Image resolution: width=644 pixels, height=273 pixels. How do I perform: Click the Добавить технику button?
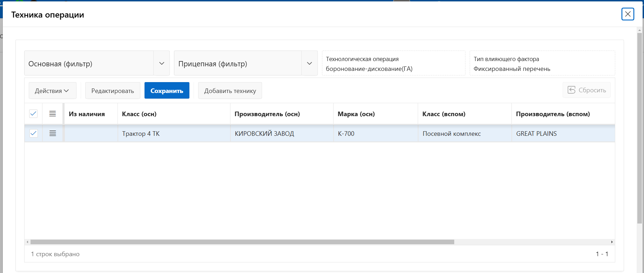click(x=230, y=91)
